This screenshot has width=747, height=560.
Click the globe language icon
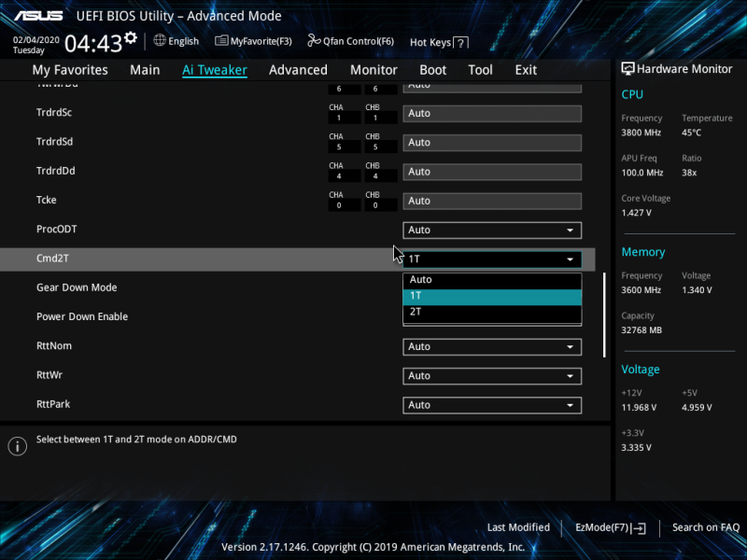tap(160, 40)
